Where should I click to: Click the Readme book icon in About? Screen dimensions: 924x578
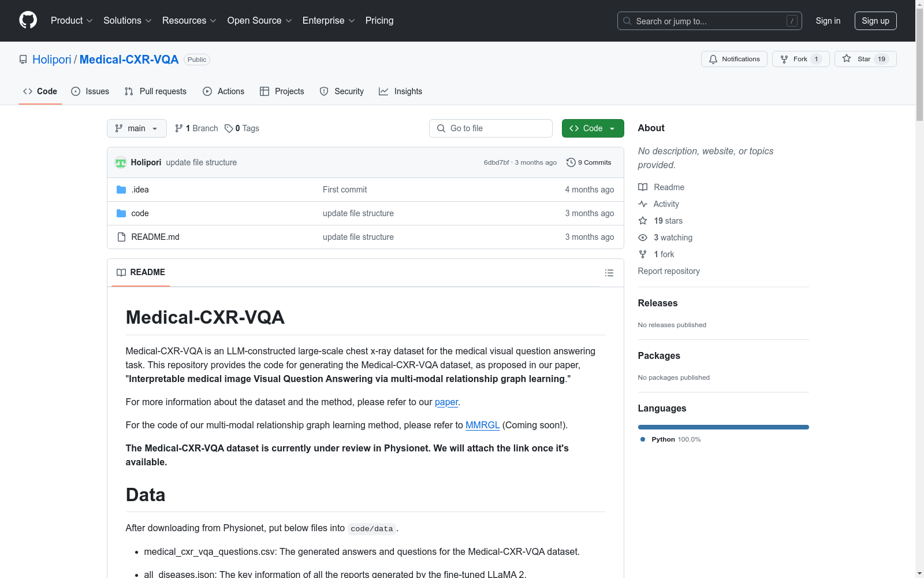pos(643,187)
